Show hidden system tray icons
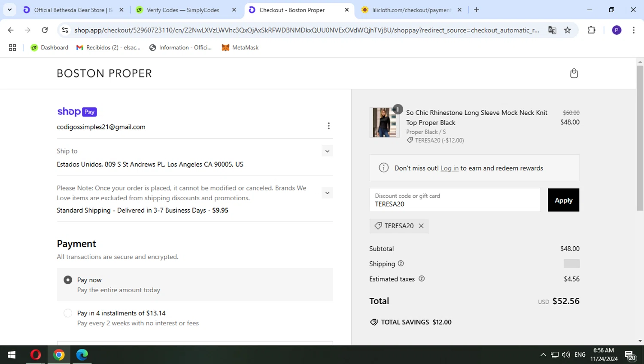This screenshot has width=644, height=364. (543, 355)
